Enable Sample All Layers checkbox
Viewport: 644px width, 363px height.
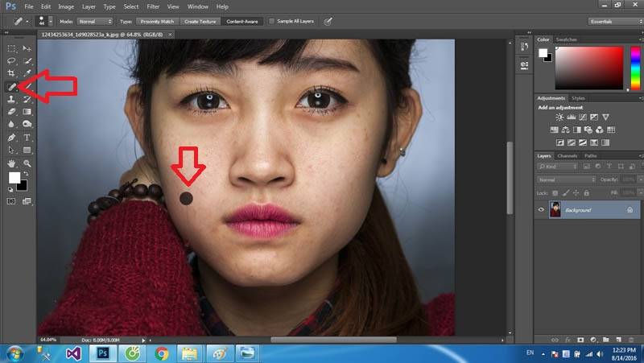271,21
